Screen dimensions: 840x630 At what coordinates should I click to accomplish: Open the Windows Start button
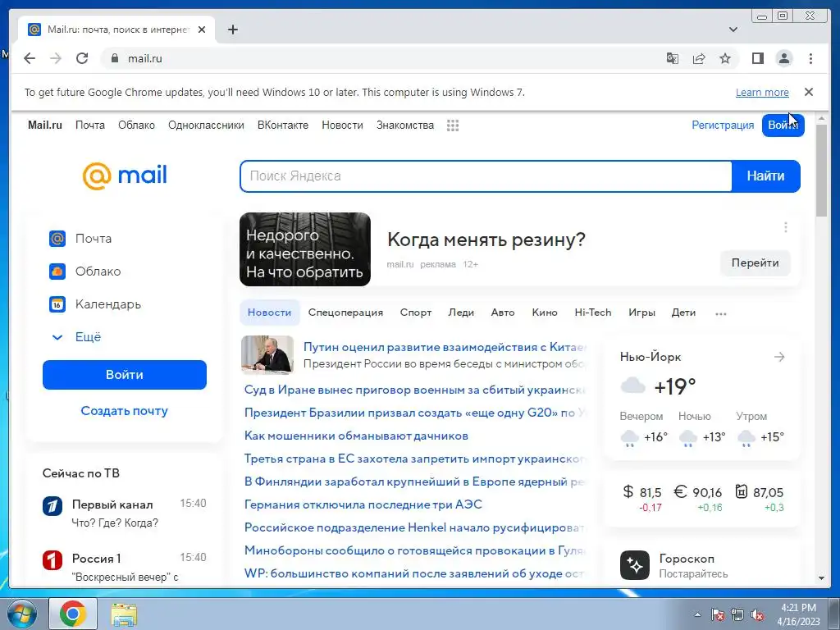pos(21,614)
